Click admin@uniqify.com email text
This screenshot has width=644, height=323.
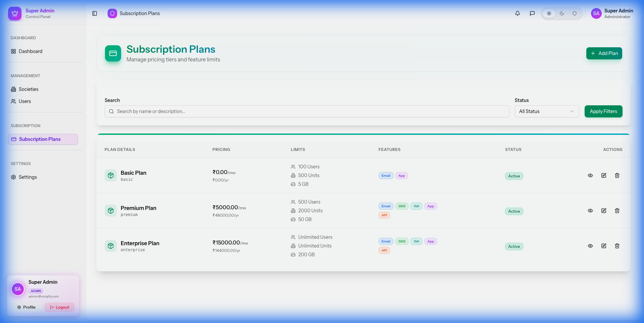pyautogui.click(x=44, y=297)
